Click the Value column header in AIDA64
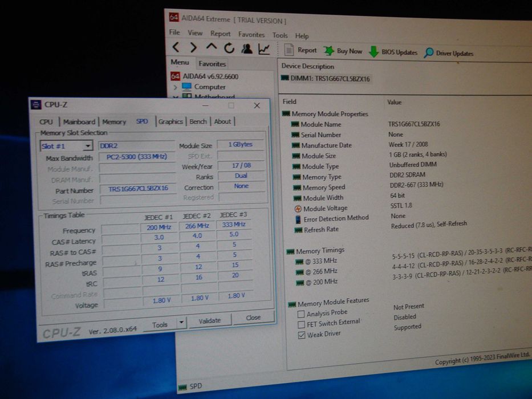 (394, 102)
